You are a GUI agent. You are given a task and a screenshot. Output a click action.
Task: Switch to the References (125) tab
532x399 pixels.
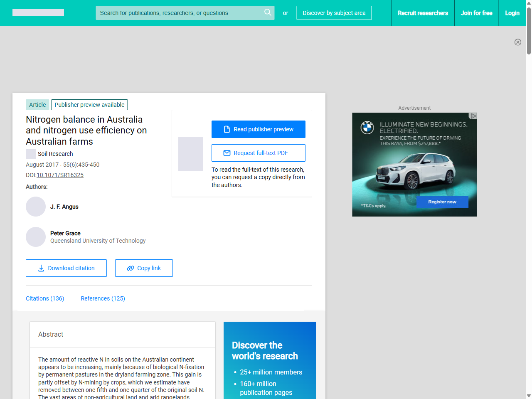coord(103,298)
